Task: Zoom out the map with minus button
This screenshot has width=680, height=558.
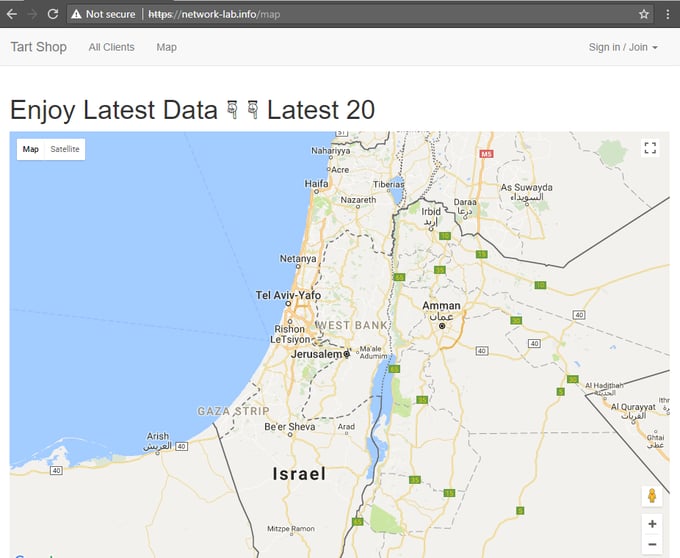Action: pyautogui.click(x=652, y=544)
